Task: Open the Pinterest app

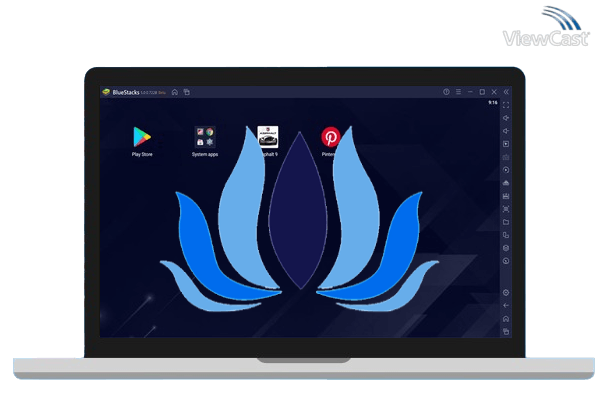Action: (331, 141)
